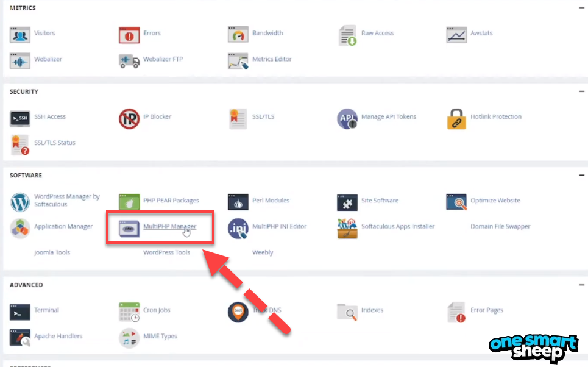The width and height of the screenshot is (588, 367).
Task: Open the Terminal icon in Advanced
Action: 20,312
